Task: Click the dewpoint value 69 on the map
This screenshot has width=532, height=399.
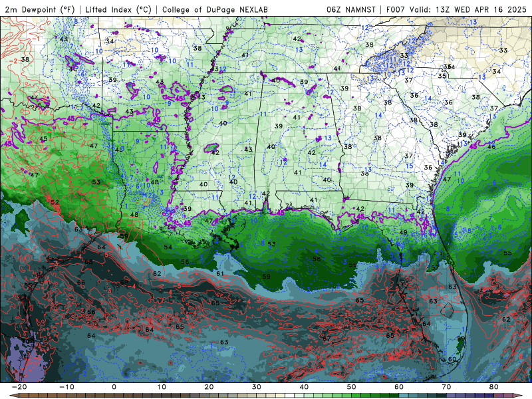Action: coord(124,282)
